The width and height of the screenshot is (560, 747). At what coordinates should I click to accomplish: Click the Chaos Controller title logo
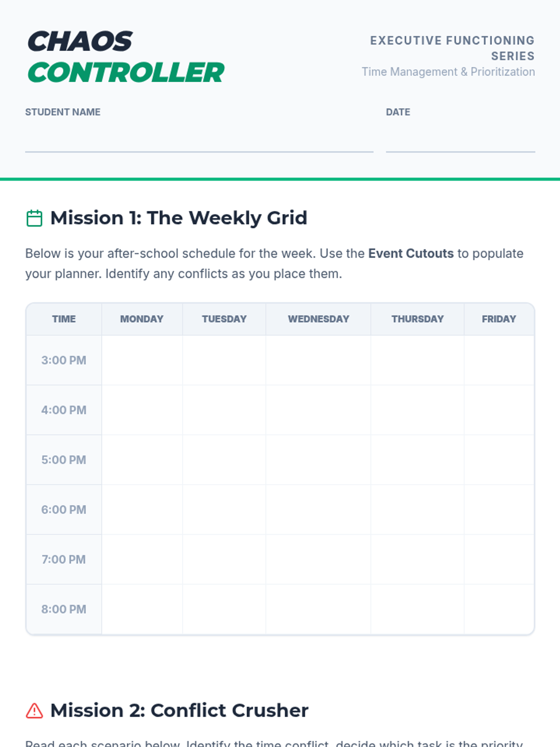click(126, 57)
